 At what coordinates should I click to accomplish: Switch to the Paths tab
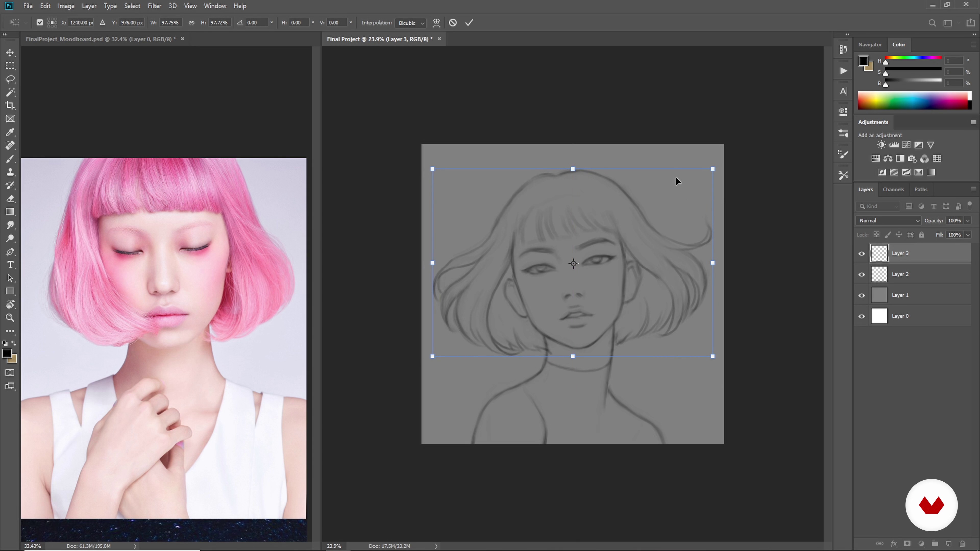(921, 189)
